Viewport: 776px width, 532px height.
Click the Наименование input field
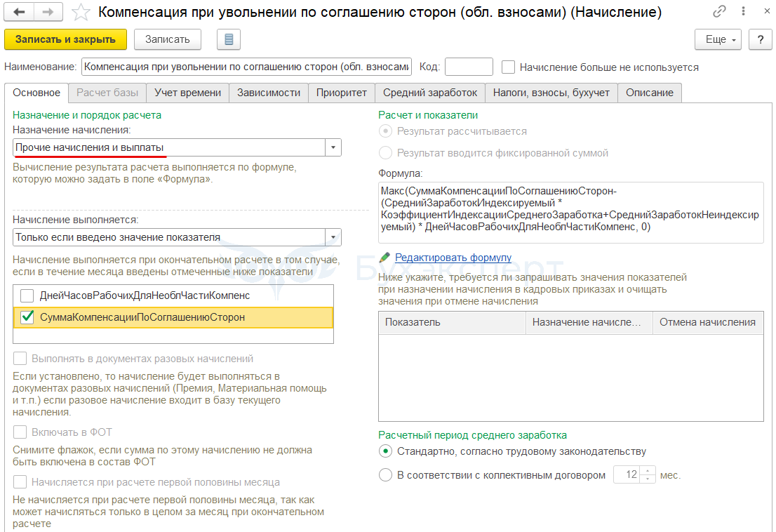[x=246, y=67]
